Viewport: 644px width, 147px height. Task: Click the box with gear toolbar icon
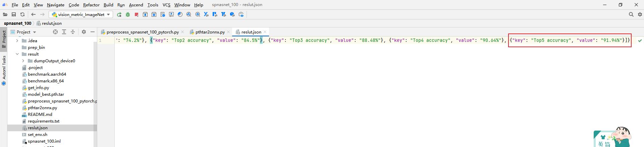(154, 14)
